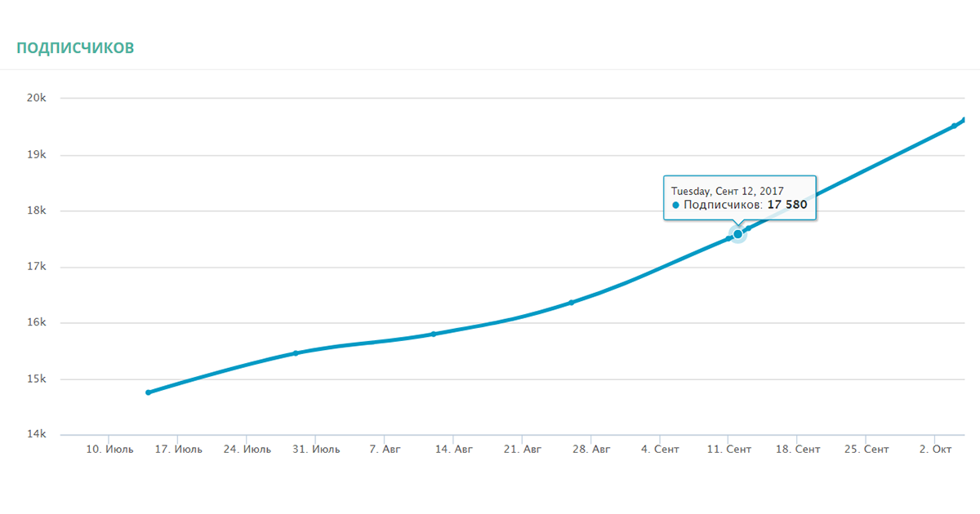The width and height of the screenshot is (980, 514).
Task: Click the tooltip showing 17 580 subscribers
Action: 739,197
